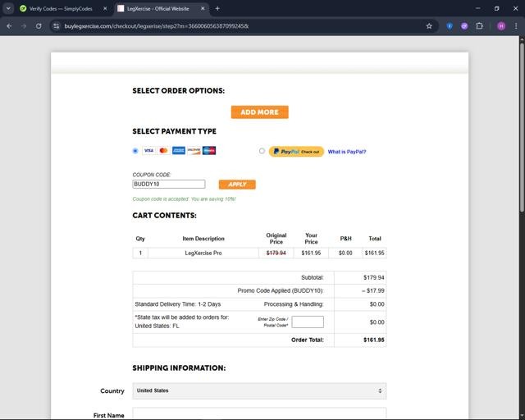Click LegXercise Pro item description
The width and height of the screenshot is (525, 420).
[x=203, y=253]
